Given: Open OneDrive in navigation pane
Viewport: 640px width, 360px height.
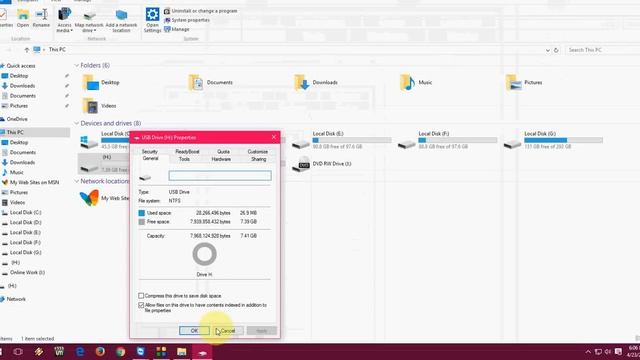Looking at the screenshot, I should (x=17, y=119).
